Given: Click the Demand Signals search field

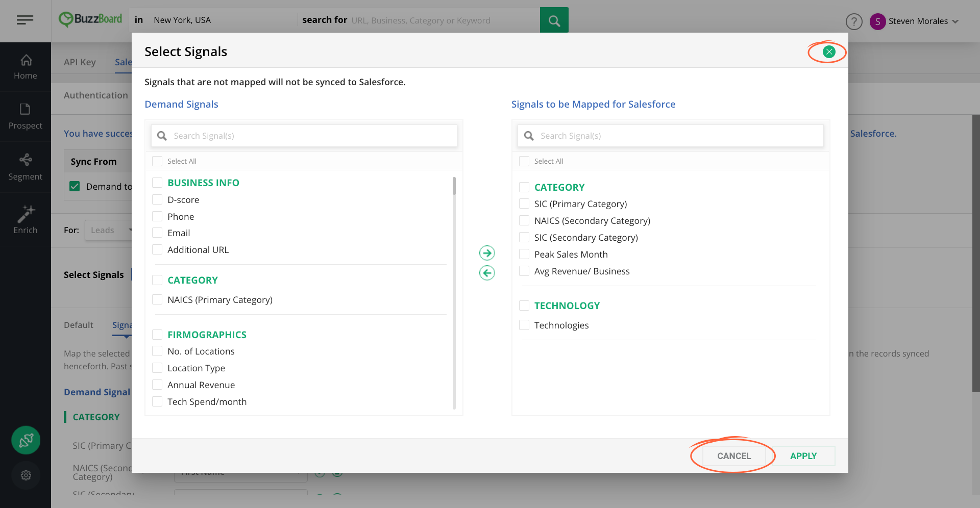Looking at the screenshot, I should 304,136.
